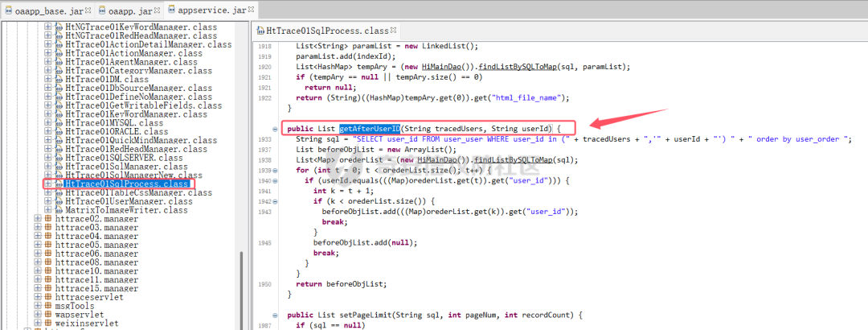Viewport: 868px width, 330px height.
Task: Click the package tree vertical scrollbar thumb
Action: (240, 291)
